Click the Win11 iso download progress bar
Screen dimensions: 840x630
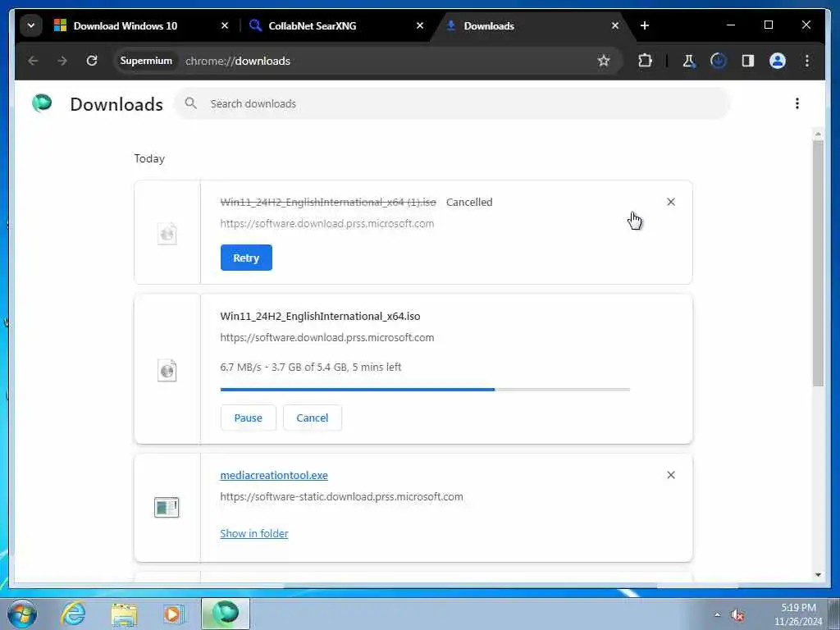pyautogui.click(x=426, y=390)
